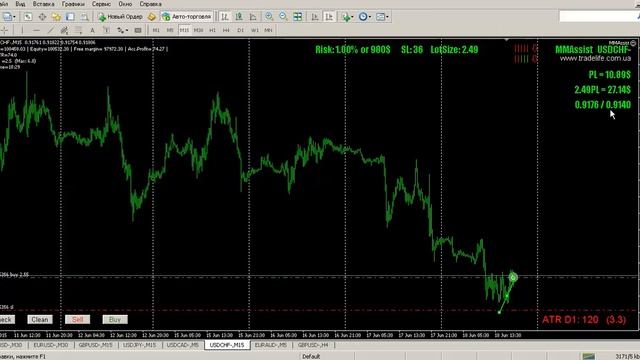This screenshot has height=360, width=640.
Task: Open the Окно menu
Action: pos(125,4)
